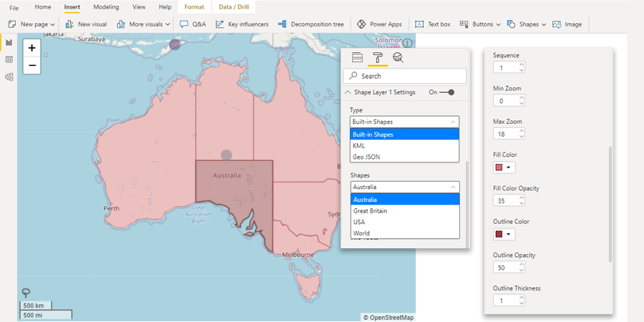Click the Outline Opacity spinner arrows
Image resolution: width=644 pixels, height=322 pixels.
coord(521,268)
